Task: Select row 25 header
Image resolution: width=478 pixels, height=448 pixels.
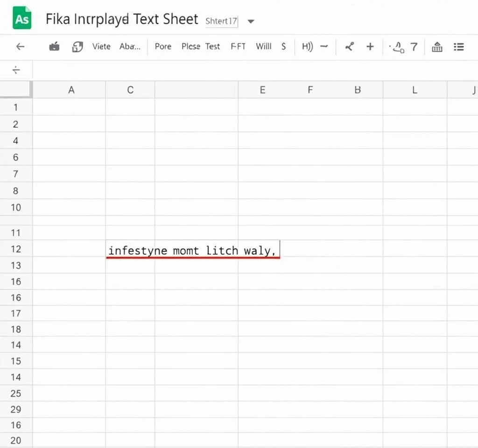Action: (x=16, y=393)
